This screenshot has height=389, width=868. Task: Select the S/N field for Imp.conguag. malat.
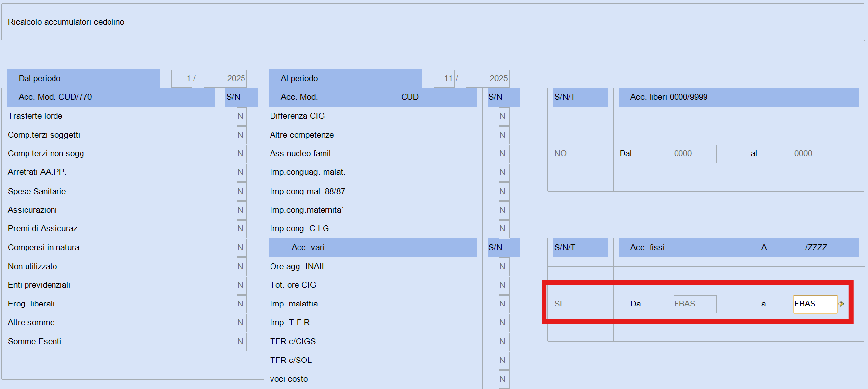pyautogui.click(x=504, y=172)
